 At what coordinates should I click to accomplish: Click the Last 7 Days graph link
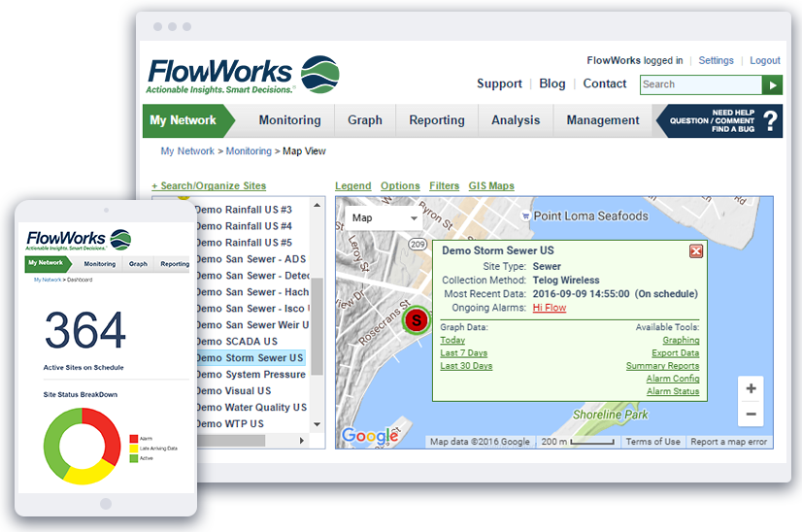pos(463,353)
